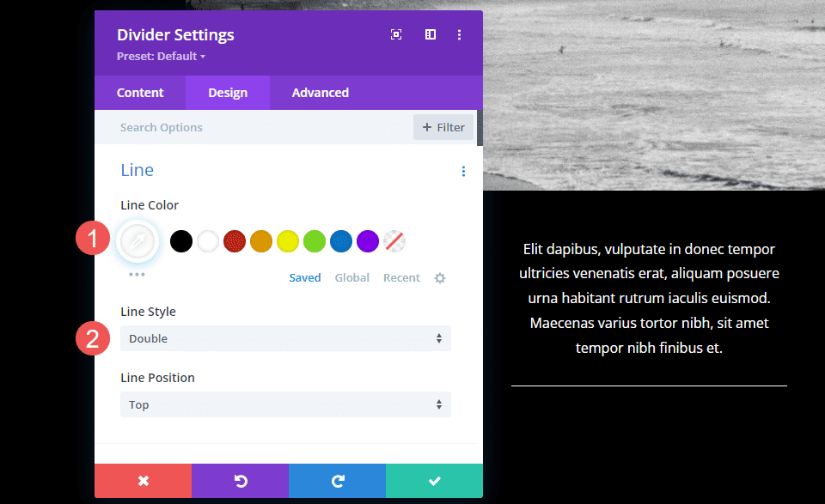Open the Line Position dropdown showing Top

285,404
